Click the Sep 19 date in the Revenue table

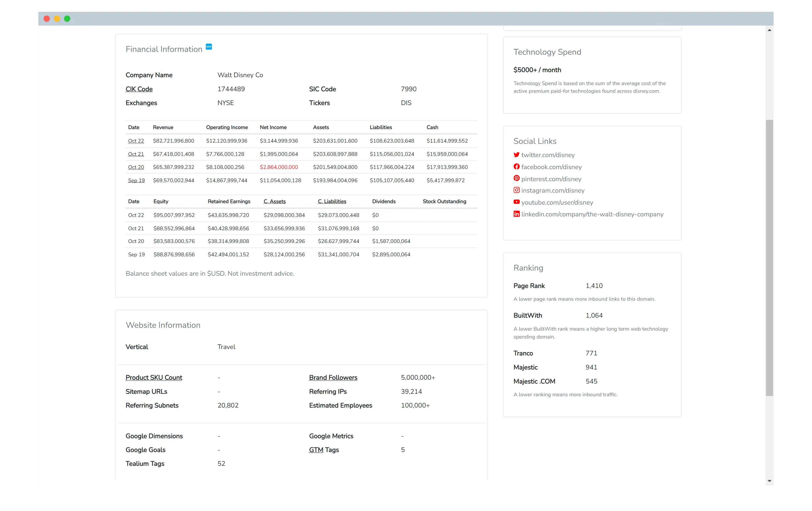[x=136, y=180]
